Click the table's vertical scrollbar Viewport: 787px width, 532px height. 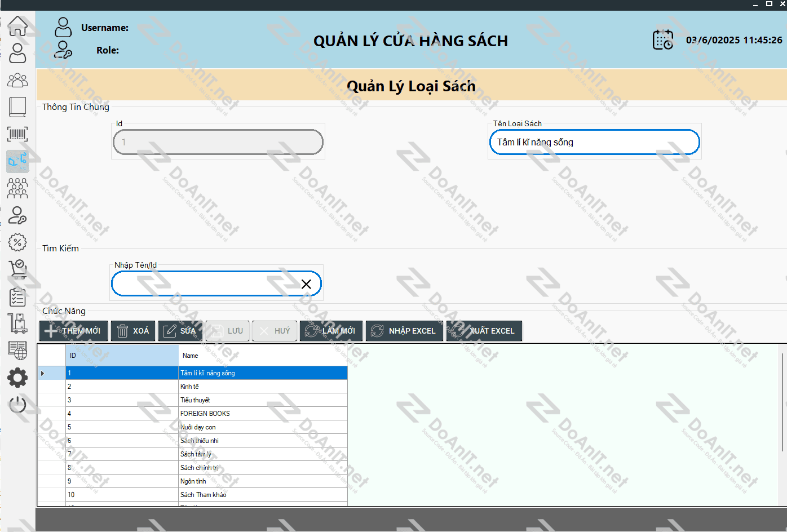(782, 401)
